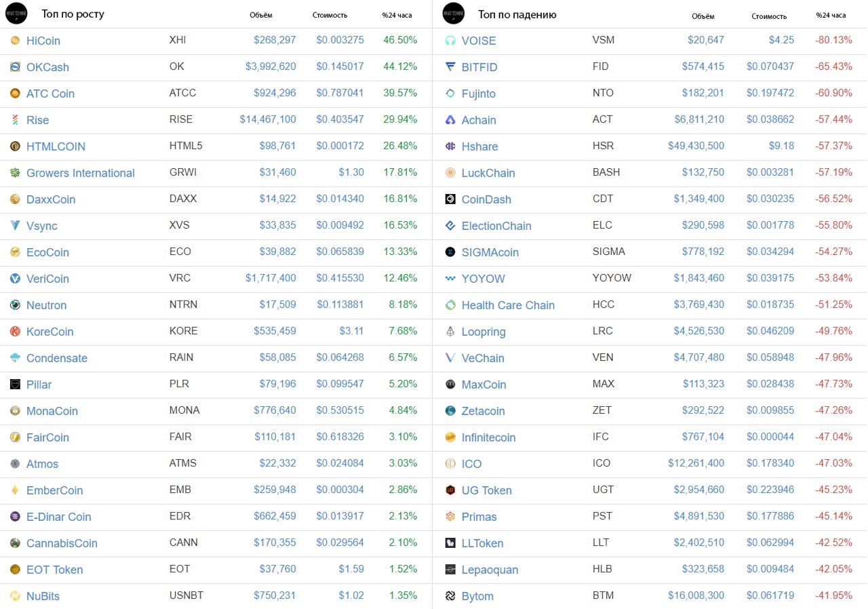
Task: Open the Health Care Chain link
Action: tap(508, 305)
